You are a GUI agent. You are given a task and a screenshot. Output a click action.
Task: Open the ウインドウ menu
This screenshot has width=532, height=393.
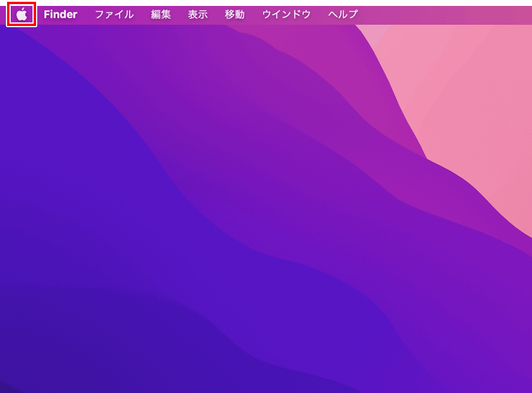click(x=287, y=15)
